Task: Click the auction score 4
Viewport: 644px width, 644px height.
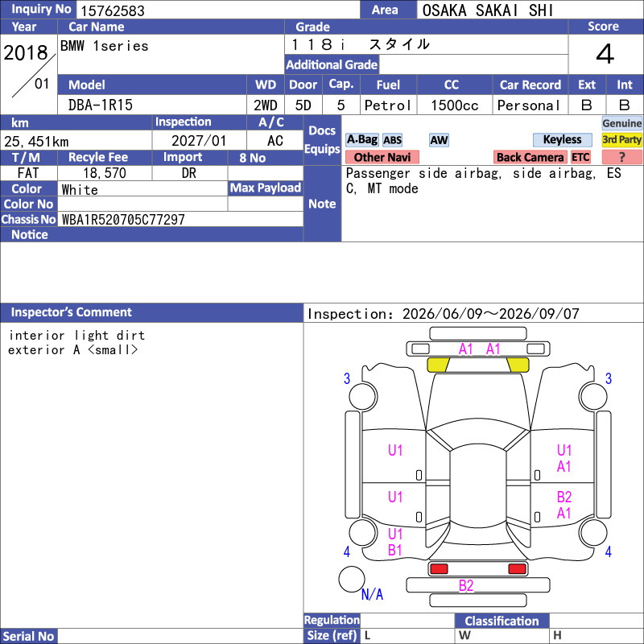Action: pyautogui.click(x=605, y=54)
